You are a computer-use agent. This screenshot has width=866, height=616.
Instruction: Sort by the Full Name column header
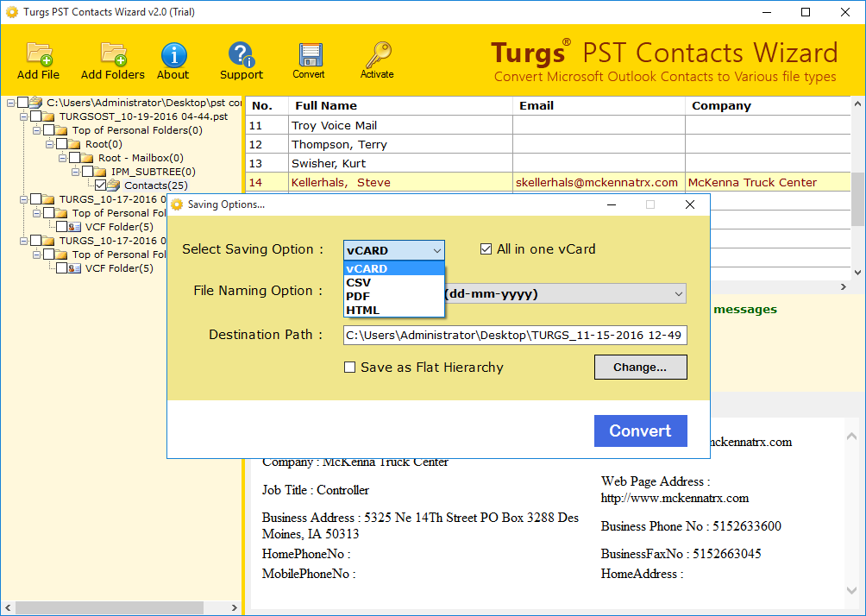pyautogui.click(x=401, y=105)
